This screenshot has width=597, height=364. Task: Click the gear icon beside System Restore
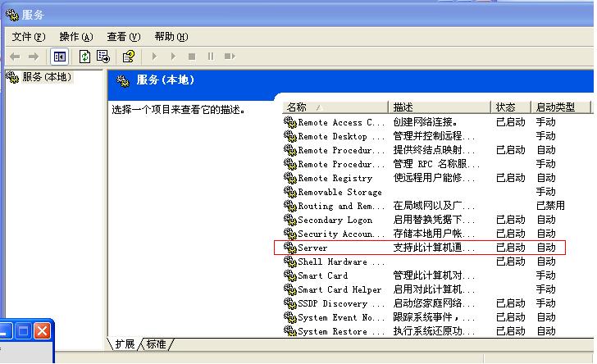click(289, 331)
